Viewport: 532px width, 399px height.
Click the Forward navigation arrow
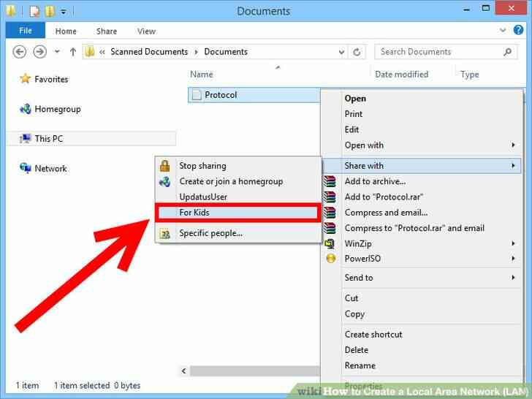39,52
